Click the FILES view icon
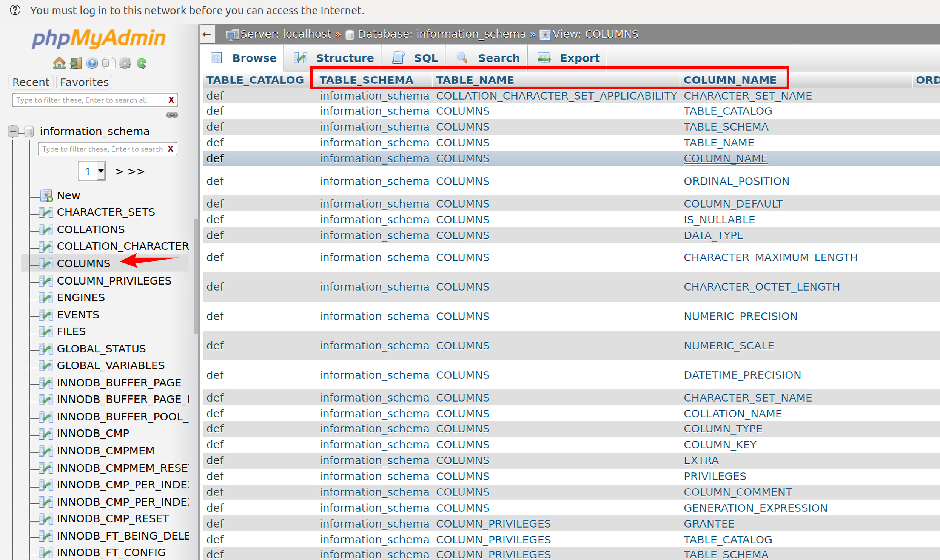Image resolution: width=940 pixels, height=560 pixels. [x=46, y=332]
